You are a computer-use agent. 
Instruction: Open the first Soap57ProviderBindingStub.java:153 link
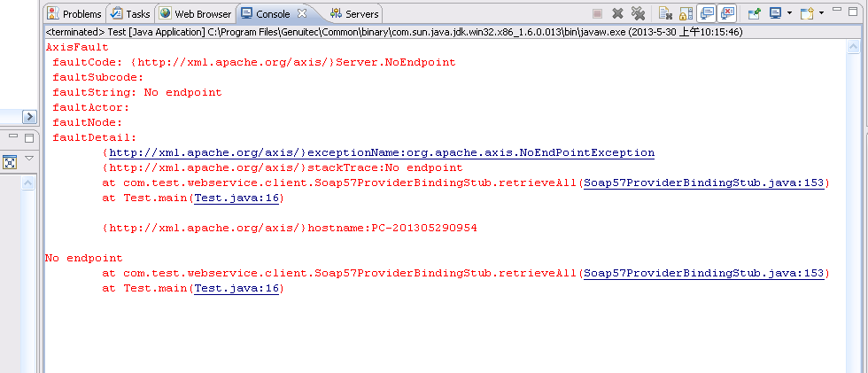[x=704, y=183]
